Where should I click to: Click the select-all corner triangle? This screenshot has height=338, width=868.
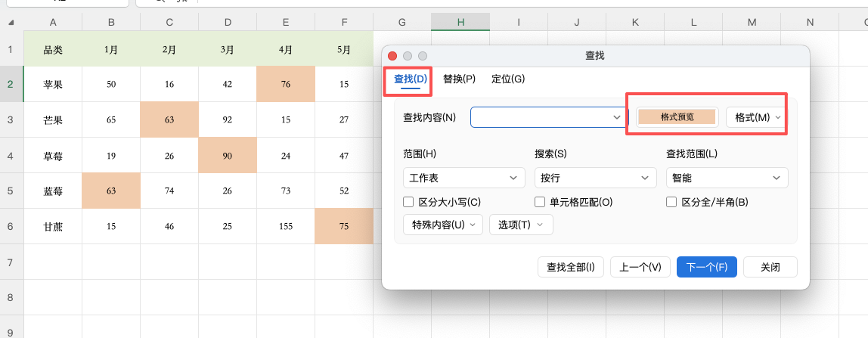coord(11,22)
